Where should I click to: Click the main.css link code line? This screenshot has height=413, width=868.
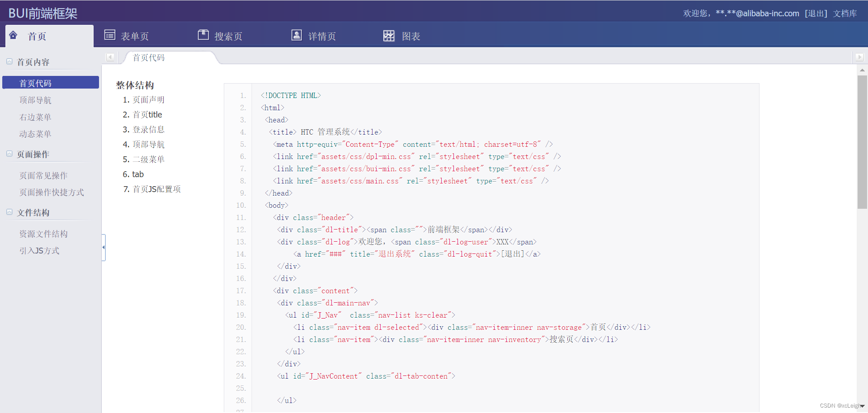410,181
